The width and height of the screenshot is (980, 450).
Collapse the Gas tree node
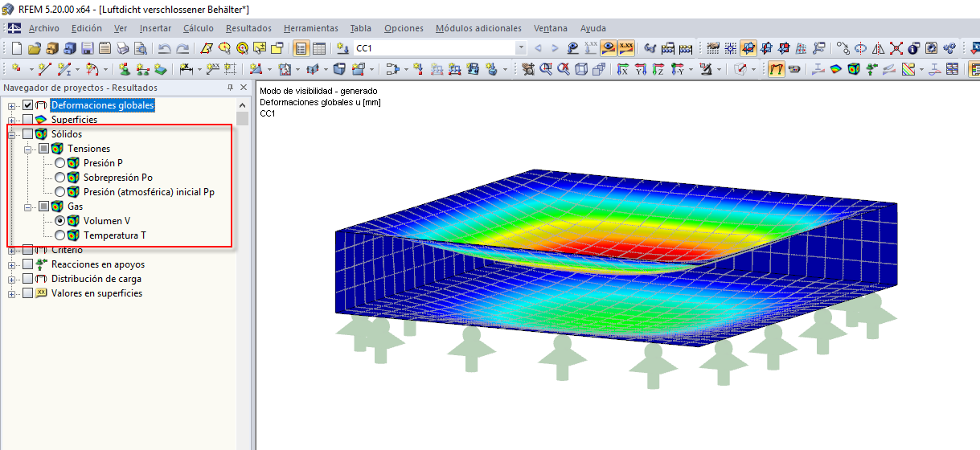(28, 207)
